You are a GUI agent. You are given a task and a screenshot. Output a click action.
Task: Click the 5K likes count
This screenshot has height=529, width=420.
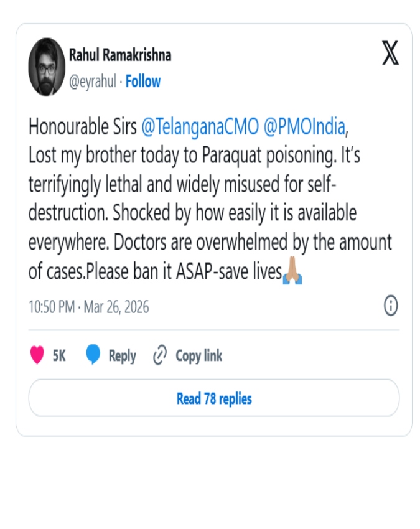59,356
